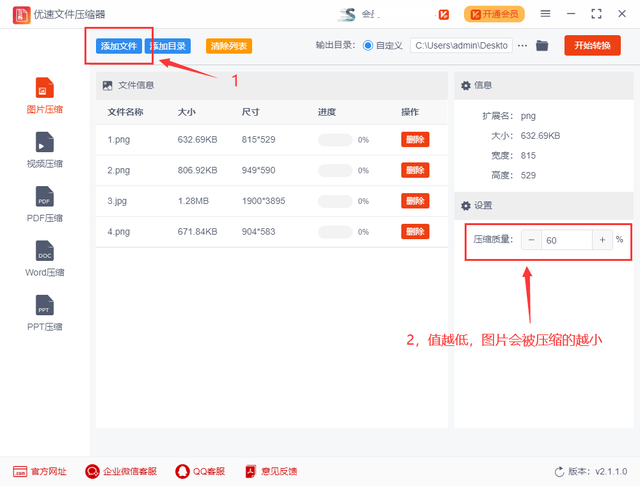
Task: Select the PPT压缩 compression tool
Action: 44,305
